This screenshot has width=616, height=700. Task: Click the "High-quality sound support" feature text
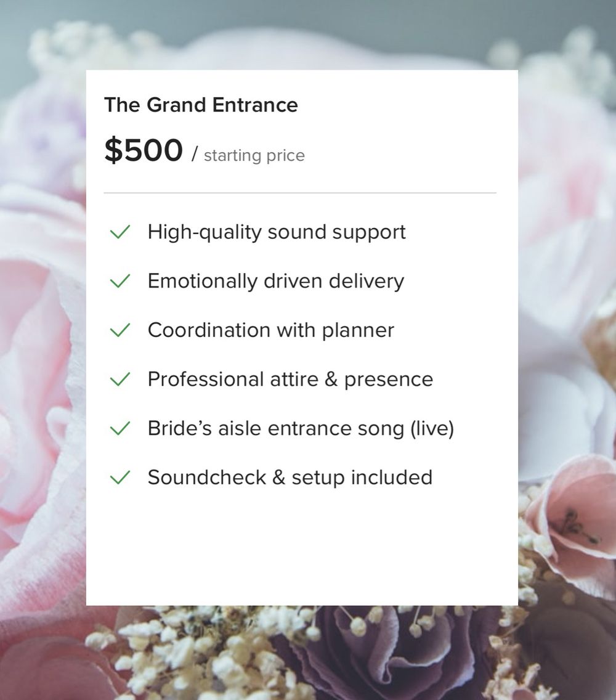tap(277, 232)
